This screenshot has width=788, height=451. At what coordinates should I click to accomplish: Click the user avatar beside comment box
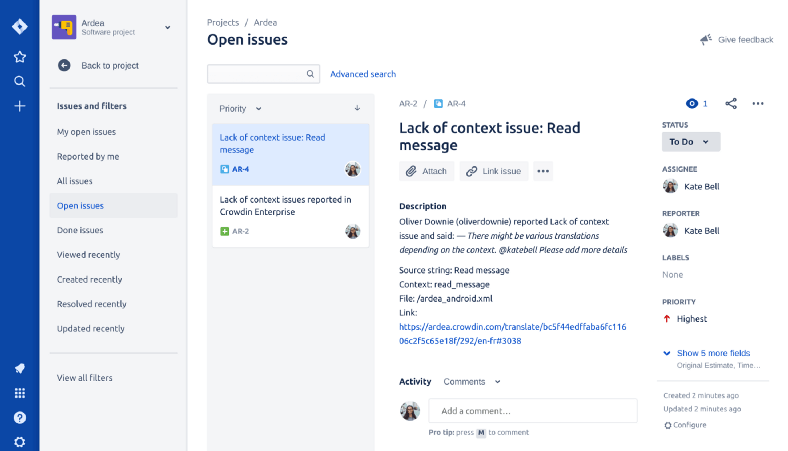point(410,411)
